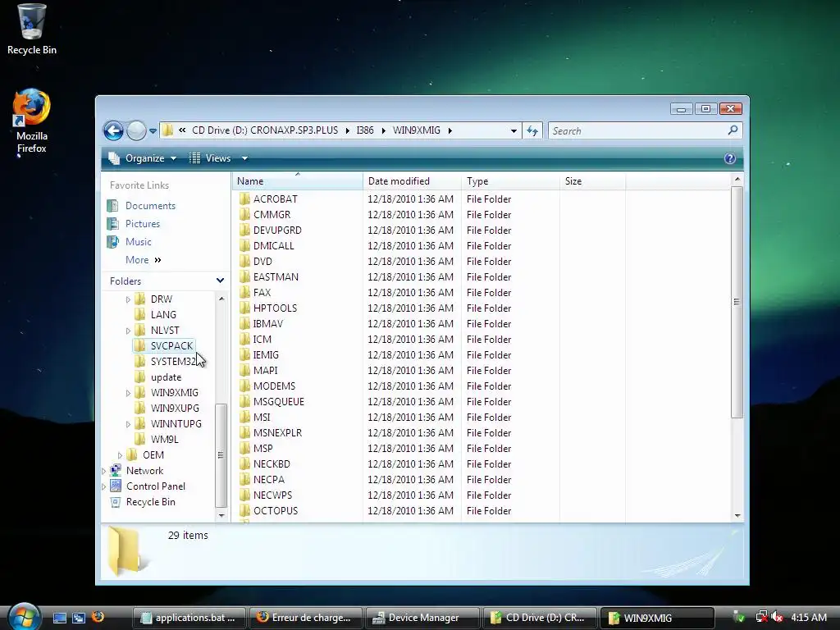Screen dimensions: 840x630
Task: Click folder tree scrollbar up arrow
Action: (221, 299)
